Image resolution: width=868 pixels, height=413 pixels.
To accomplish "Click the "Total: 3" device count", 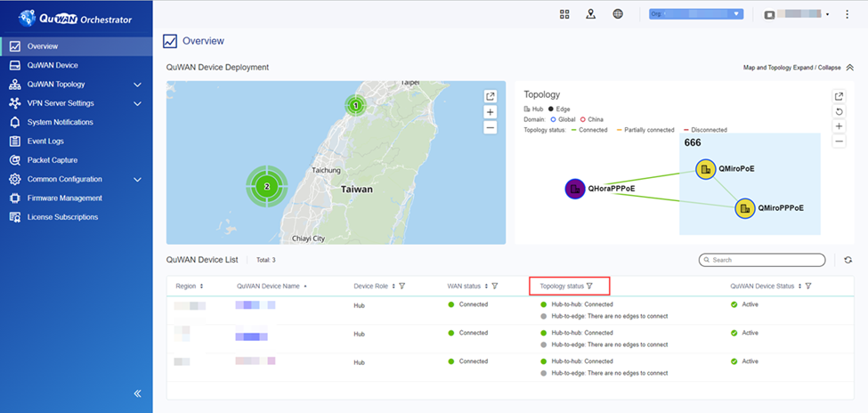I will pyautogui.click(x=265, y=260).
